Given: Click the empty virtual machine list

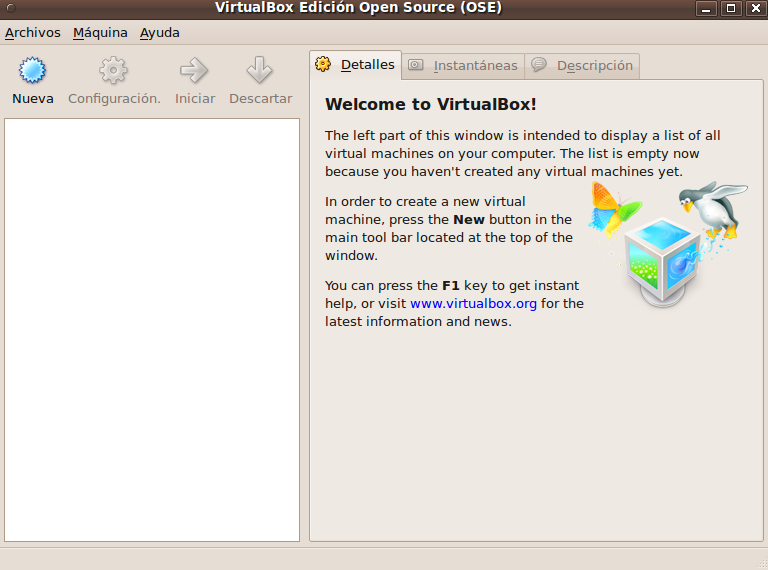Looking at the screenshot, I should [152, 330].
